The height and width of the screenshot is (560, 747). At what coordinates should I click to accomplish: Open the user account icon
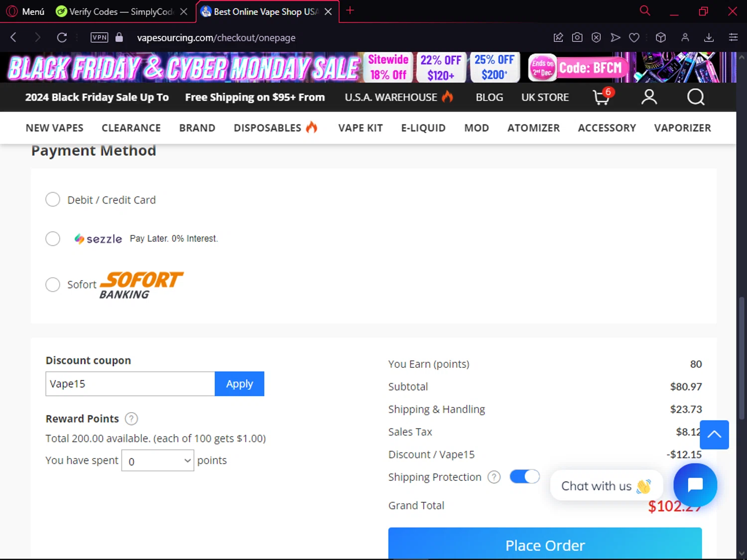[x=649, y=97]
